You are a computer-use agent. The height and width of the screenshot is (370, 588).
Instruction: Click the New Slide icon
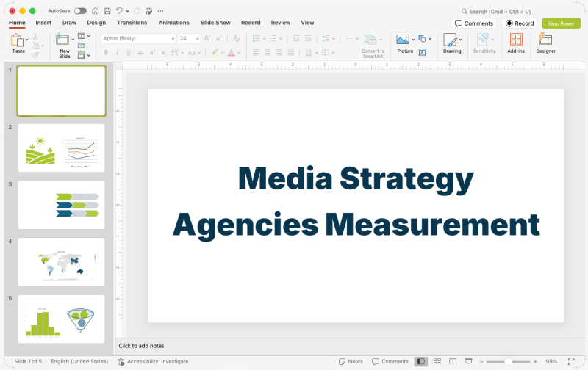[62, 40]
